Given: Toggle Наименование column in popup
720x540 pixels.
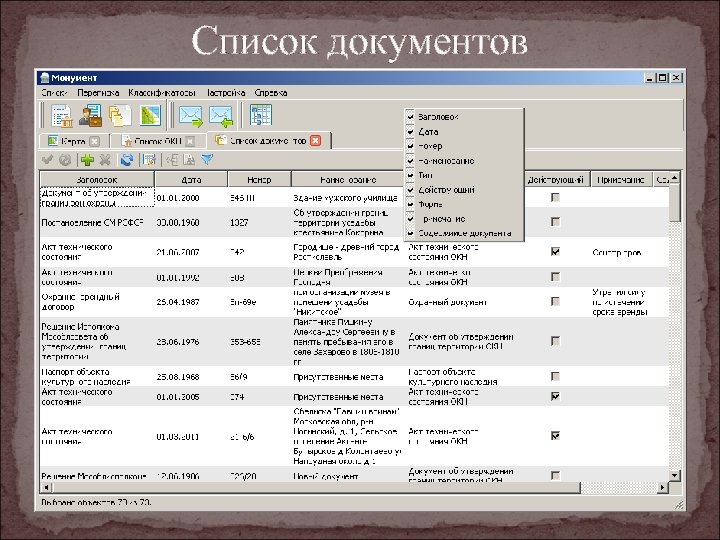Looking at the screenshot, I should (464, 161).
